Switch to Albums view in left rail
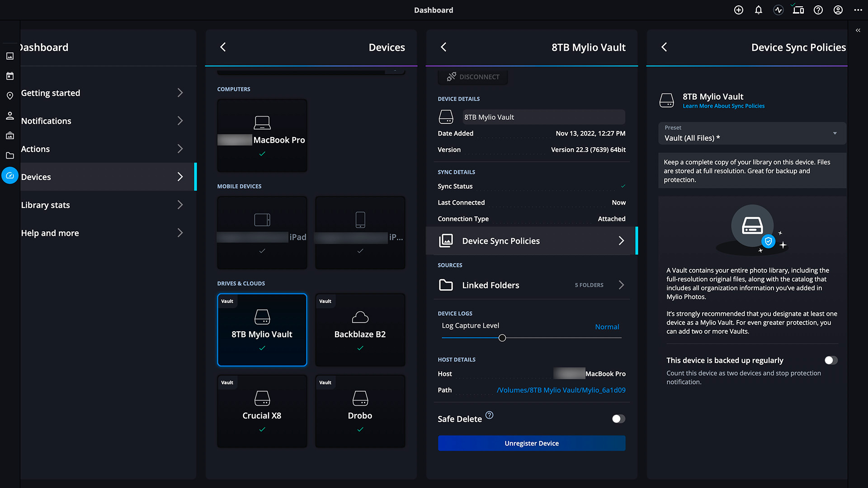868x488 pixels. (10, 136)
